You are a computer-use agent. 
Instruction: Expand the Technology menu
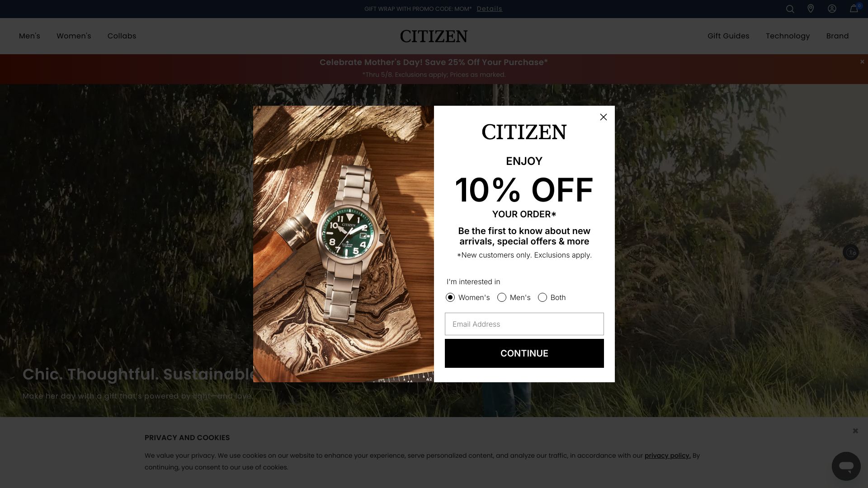click(x=788, y=36)
